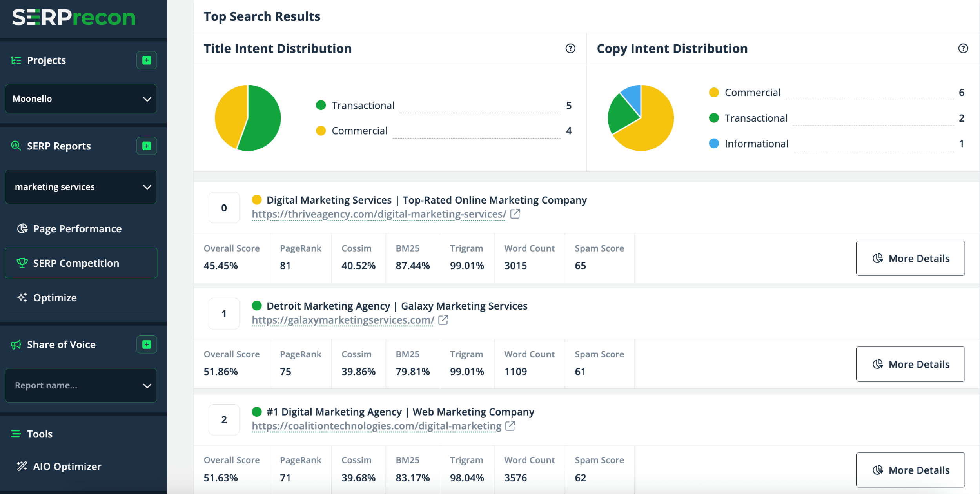This screenshot has width=980, height=494.
Task: Open AIO Optimizer under Tools
Action: [67, 467]
